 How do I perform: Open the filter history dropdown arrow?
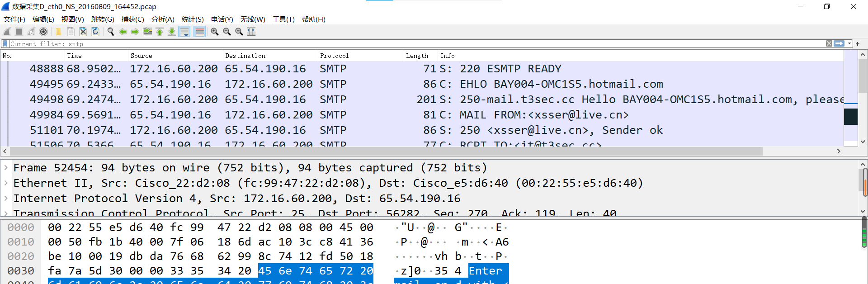click(x=849, y=44)
